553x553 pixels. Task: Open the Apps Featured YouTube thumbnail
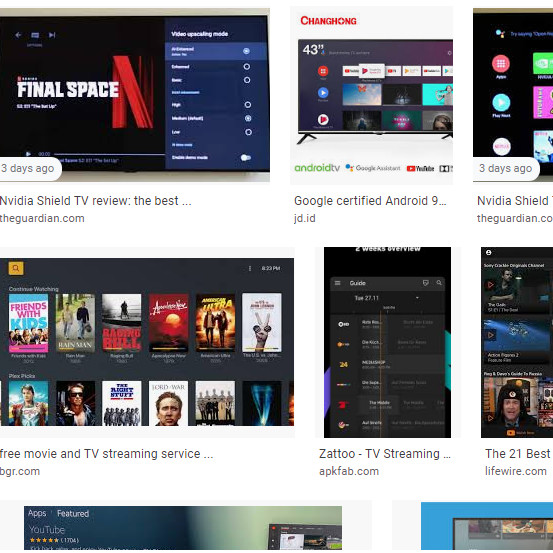[x=183, y=527]
